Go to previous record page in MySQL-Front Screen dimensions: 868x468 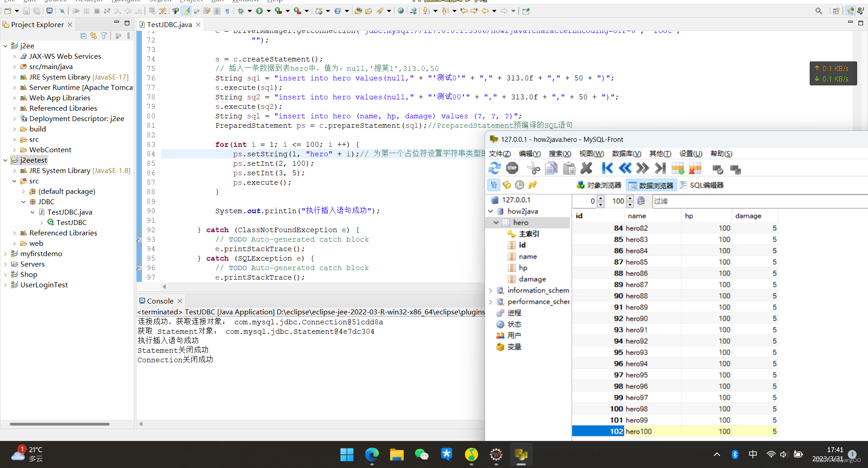(x=625, y=168)
